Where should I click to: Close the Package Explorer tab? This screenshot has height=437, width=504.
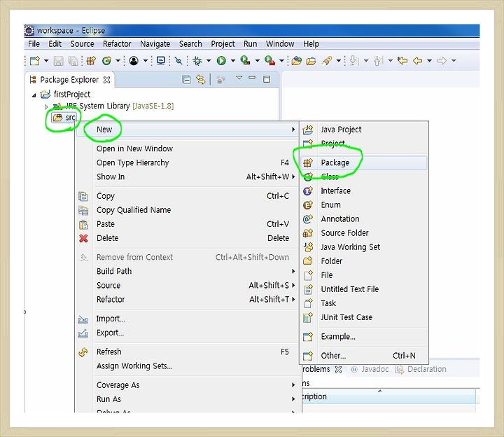[106, 80]
